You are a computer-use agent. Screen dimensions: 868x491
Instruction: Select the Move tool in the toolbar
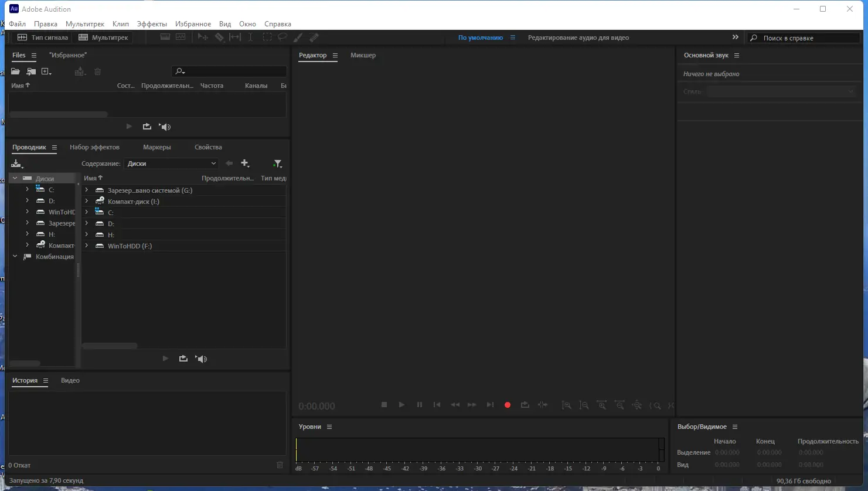202,37
